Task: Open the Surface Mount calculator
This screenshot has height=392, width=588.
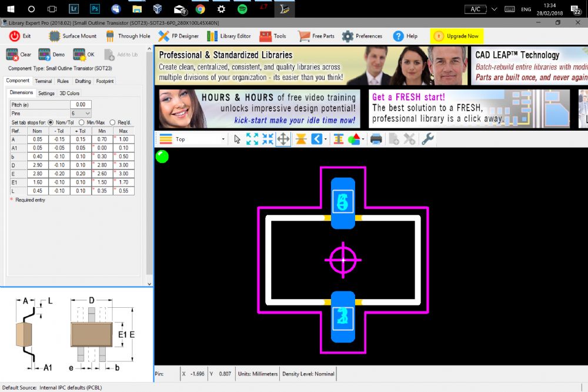Action: pos(72,36)
